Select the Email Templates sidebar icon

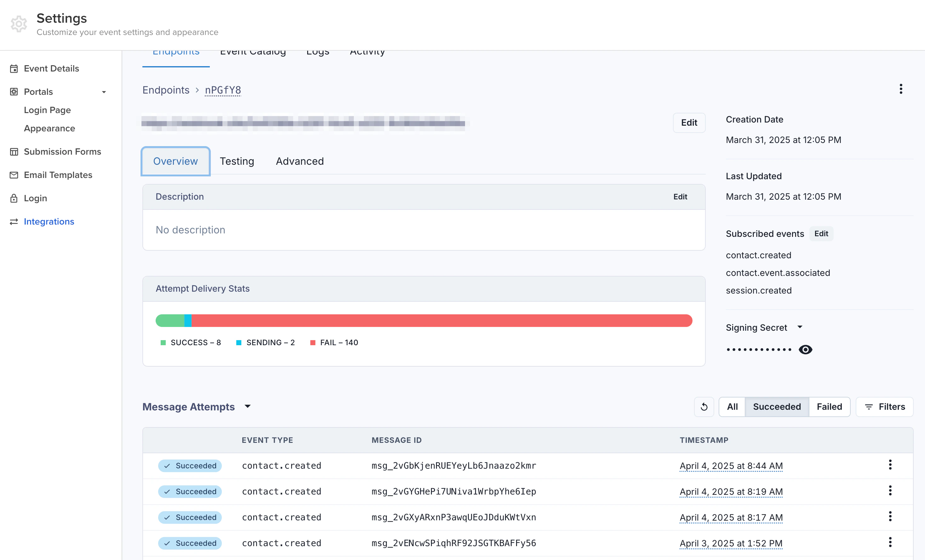[14, 174]
